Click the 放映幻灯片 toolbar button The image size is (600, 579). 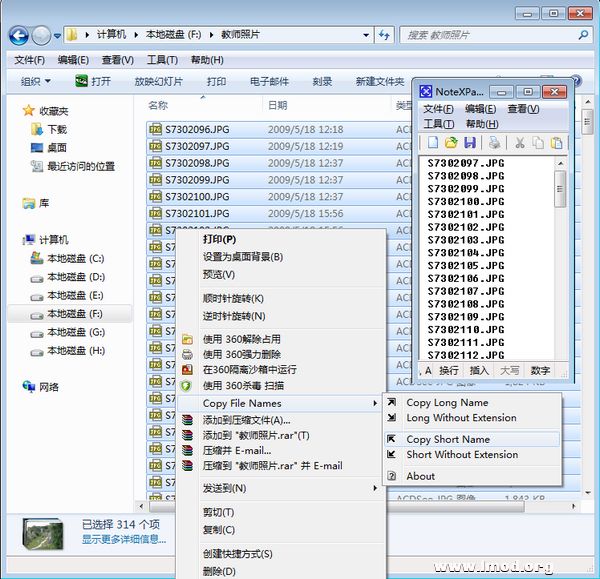pos(158,82)
